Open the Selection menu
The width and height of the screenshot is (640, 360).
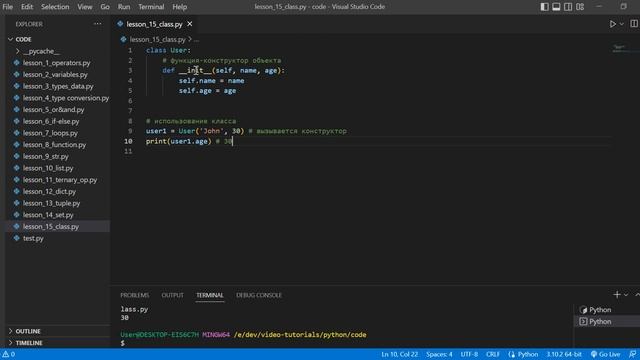click(55, 7)
